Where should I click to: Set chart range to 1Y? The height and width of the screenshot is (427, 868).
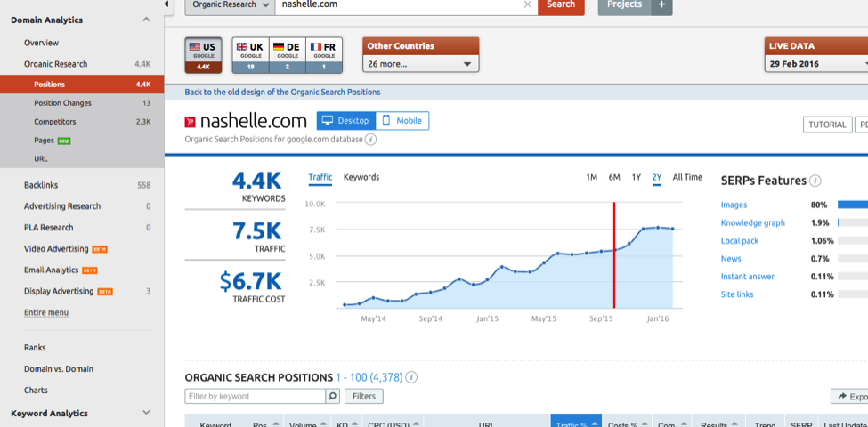coord(636,177)
